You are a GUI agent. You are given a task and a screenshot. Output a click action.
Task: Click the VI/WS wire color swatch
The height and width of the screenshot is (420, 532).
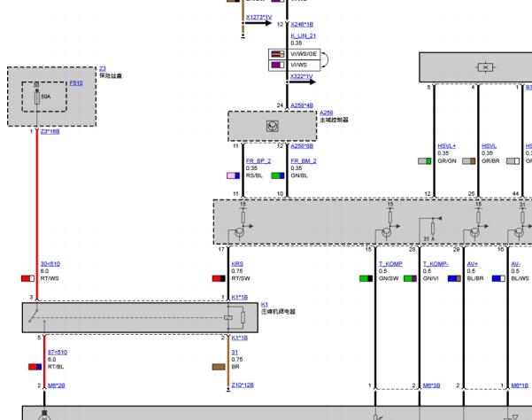tap(278, 65)
